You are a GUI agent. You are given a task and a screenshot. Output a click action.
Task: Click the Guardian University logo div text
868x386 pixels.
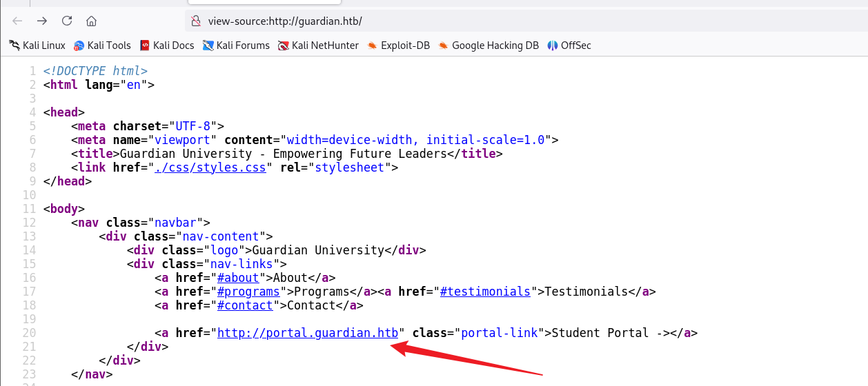(x=318, y=250)
